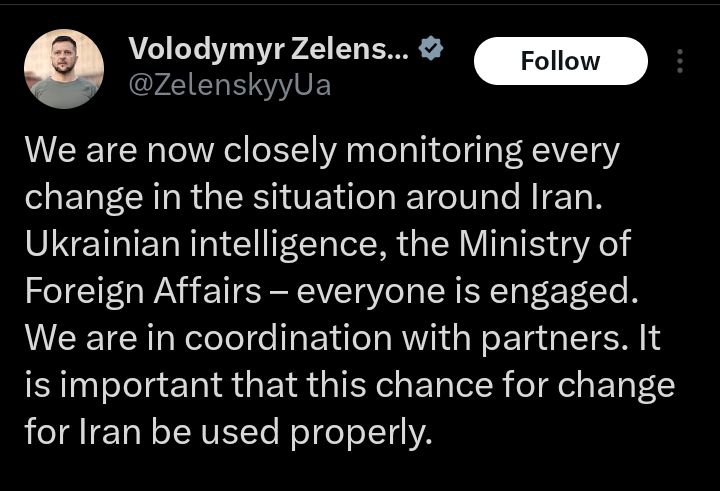Click the Follow button
The width and height of the screenshot is (720, 491).
pyautogui.click(x=560, y=61)
